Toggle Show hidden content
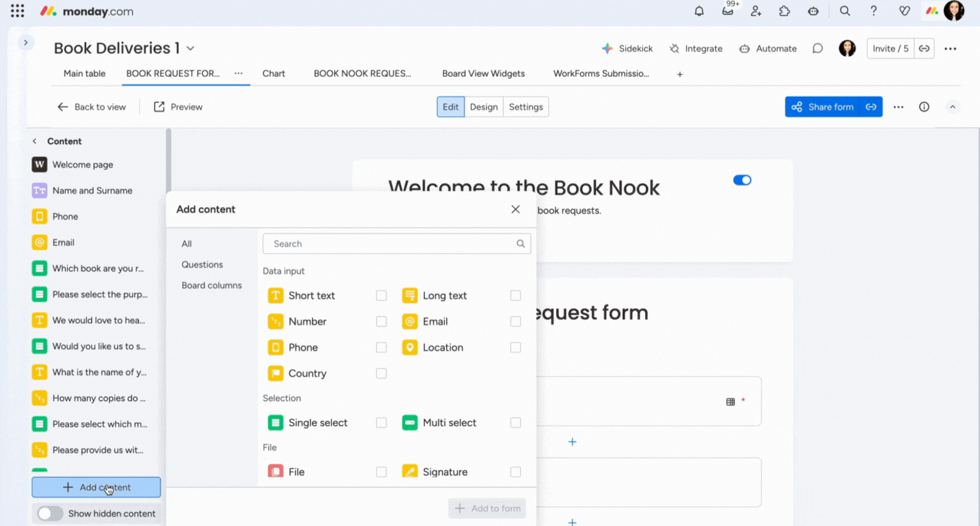Viewport: 980px width, 526px height. pos(50,514)
